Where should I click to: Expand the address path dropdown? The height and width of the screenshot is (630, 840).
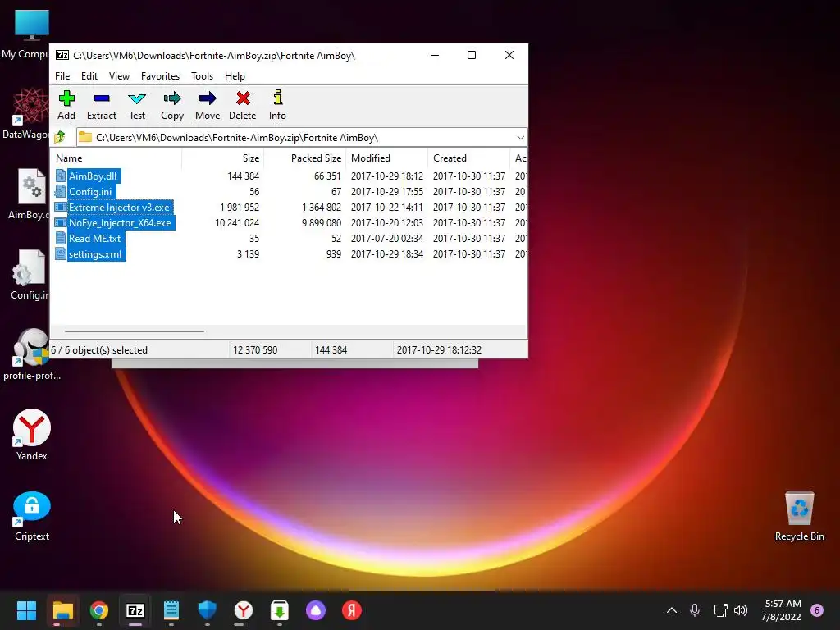click(x=520, y=138)
